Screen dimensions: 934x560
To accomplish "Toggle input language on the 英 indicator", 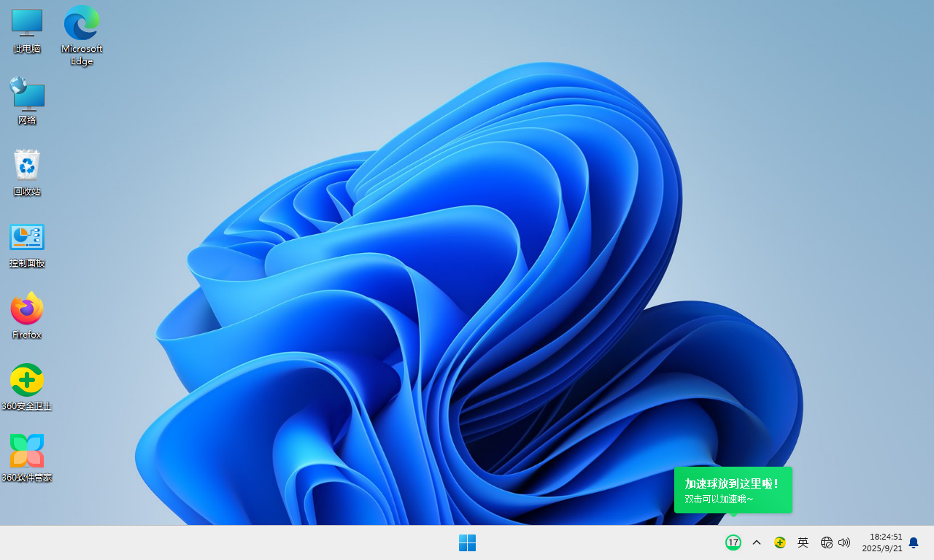I will tap(803, 542).
